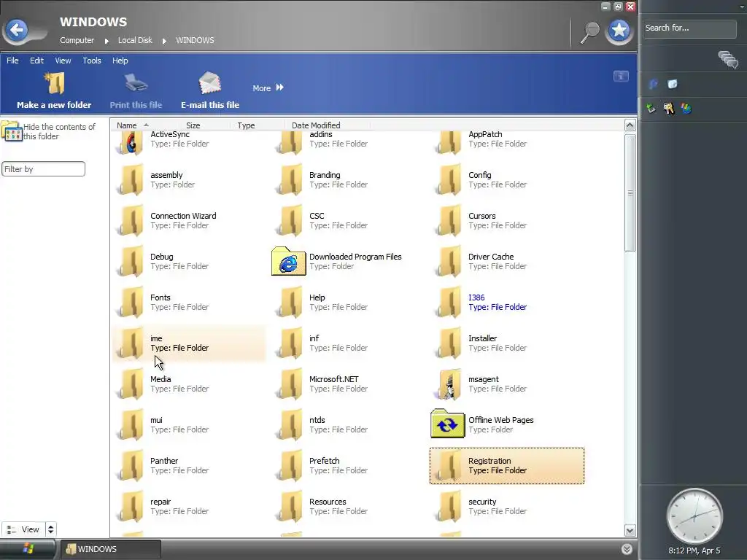Open the ActiveSync folder icon
This screenshot has height=560, width=747.
[x=130, y=142]
